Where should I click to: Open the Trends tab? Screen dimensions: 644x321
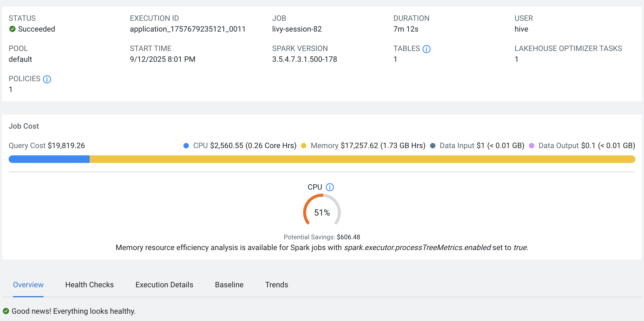pos(276,285)
